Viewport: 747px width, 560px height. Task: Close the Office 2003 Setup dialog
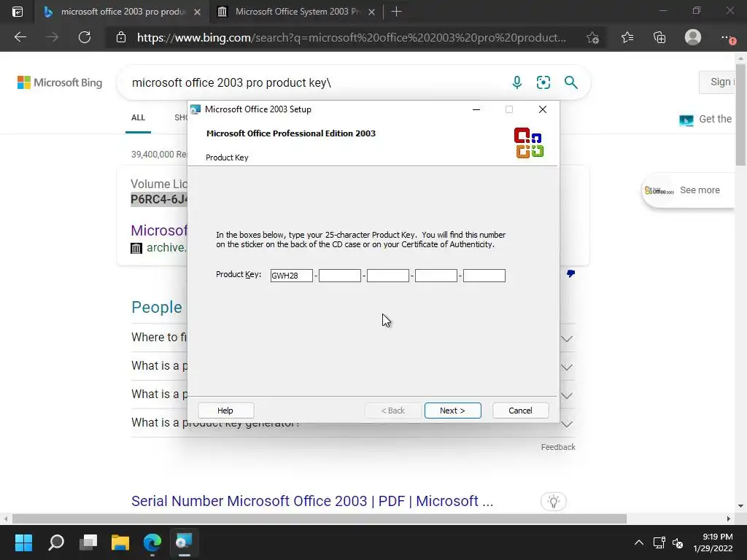pyautogui.click(x=542, y=109)
